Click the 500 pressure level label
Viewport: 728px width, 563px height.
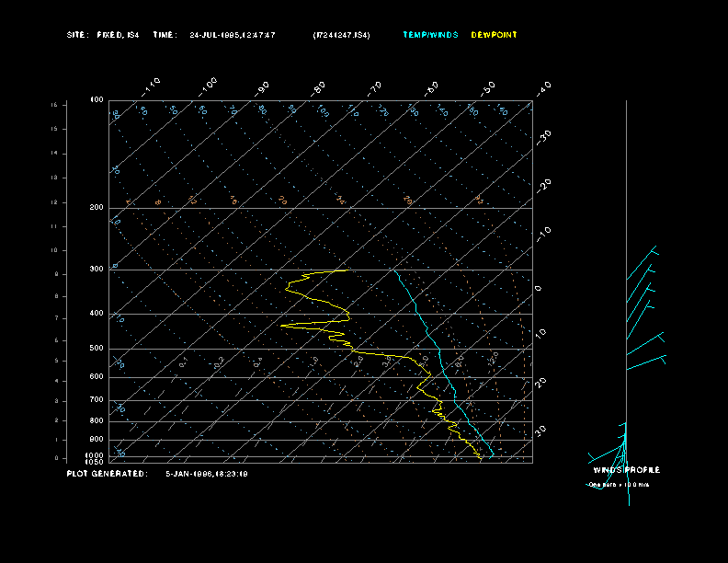[x=97, y=348]
